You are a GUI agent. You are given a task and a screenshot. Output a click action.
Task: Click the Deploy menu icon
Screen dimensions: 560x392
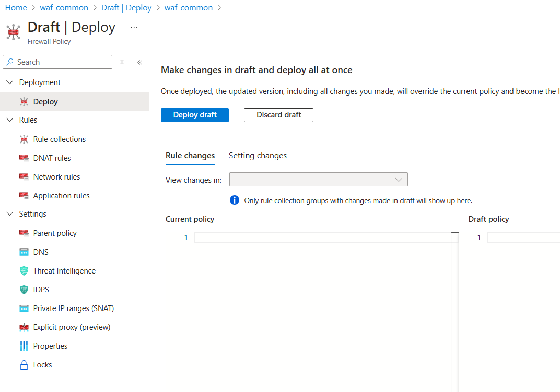24,102
